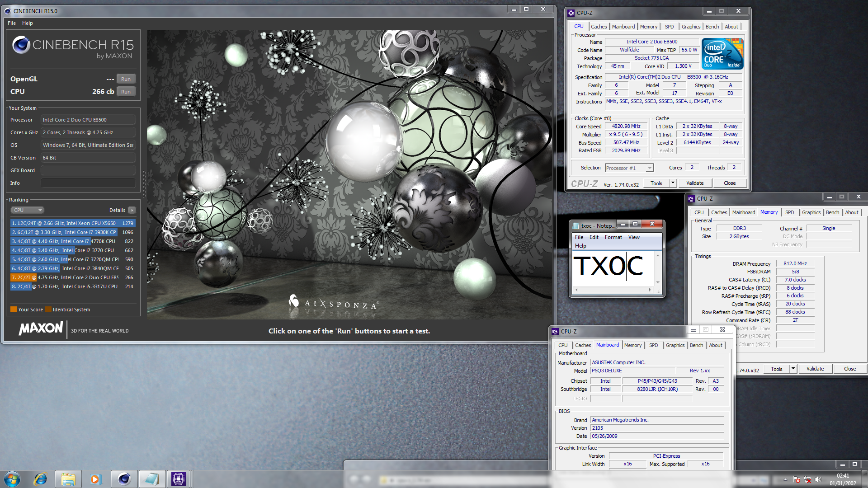
Task: Open the CPU ranking type dropdown
Action: click(x=27, y=210)
